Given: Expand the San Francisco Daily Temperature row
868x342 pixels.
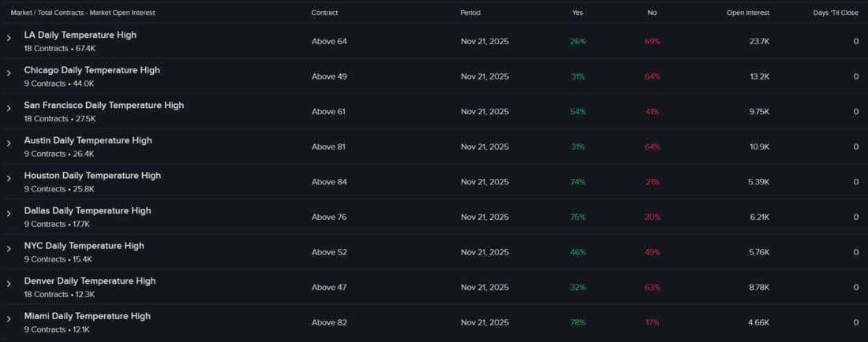Looking at the screenshot, I should click(9, 108).
